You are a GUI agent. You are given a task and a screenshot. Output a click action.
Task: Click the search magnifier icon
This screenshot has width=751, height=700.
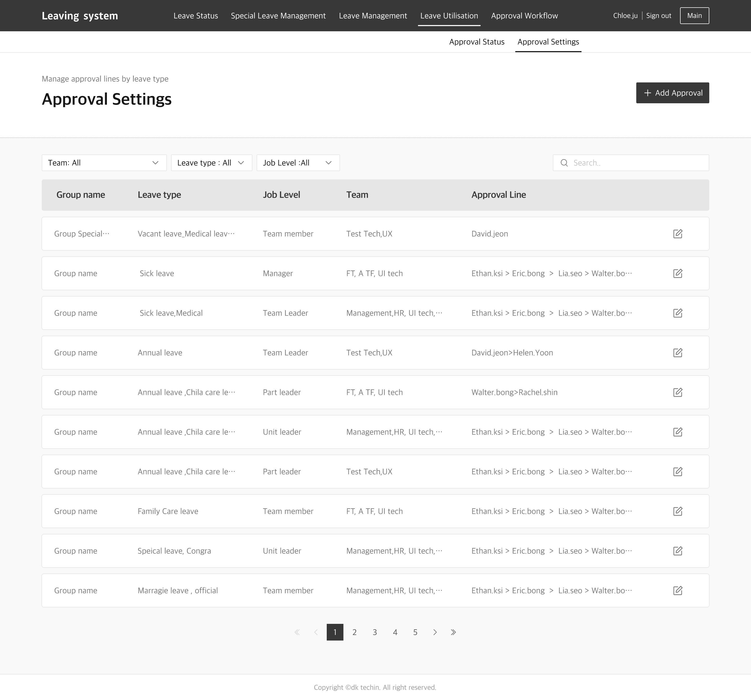[564, 163]
